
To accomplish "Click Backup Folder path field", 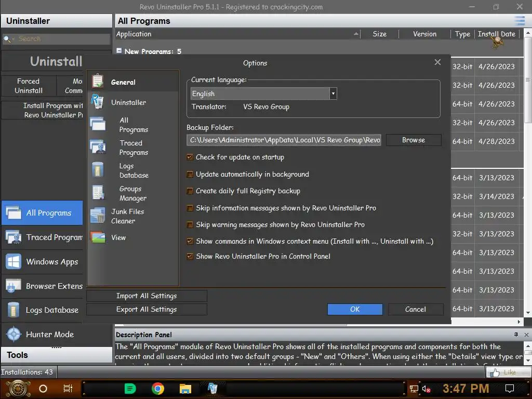I will (284, 140).
